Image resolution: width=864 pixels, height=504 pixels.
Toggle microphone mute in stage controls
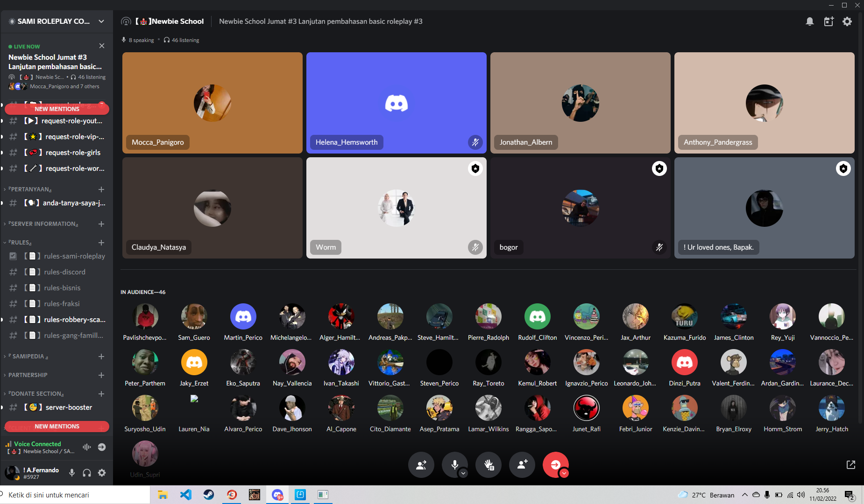[455, 465]
